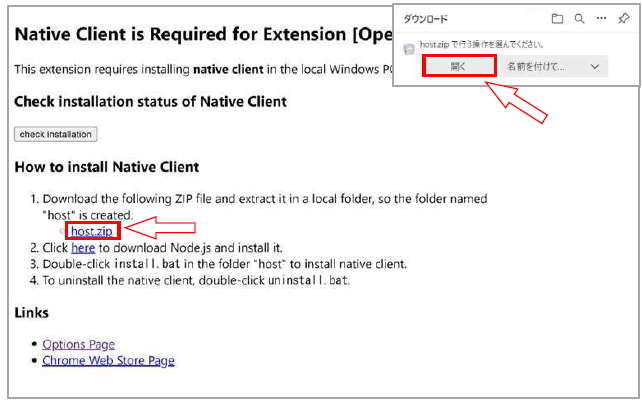The height and width of the screenshot is (401, 642).
Task: Click the 'How to install Native Client' heading
Action: (107, 166)
